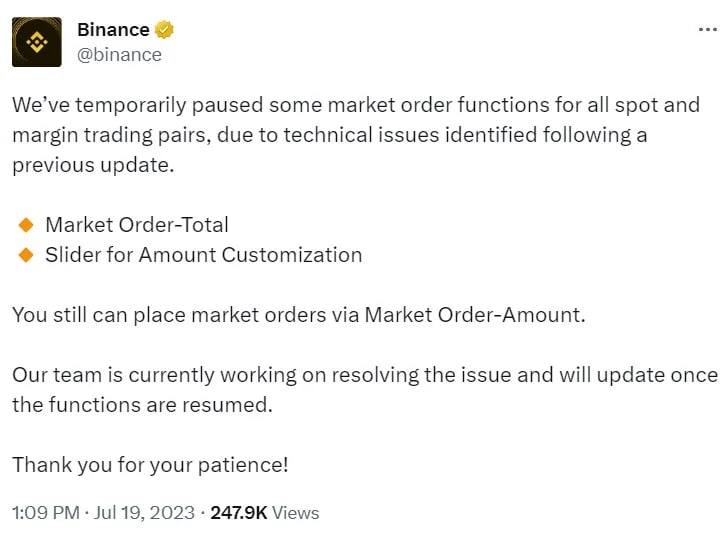Select the Market Order-Total list item text
The height and width of the screenshot is (533, 726).
[137, 225]
